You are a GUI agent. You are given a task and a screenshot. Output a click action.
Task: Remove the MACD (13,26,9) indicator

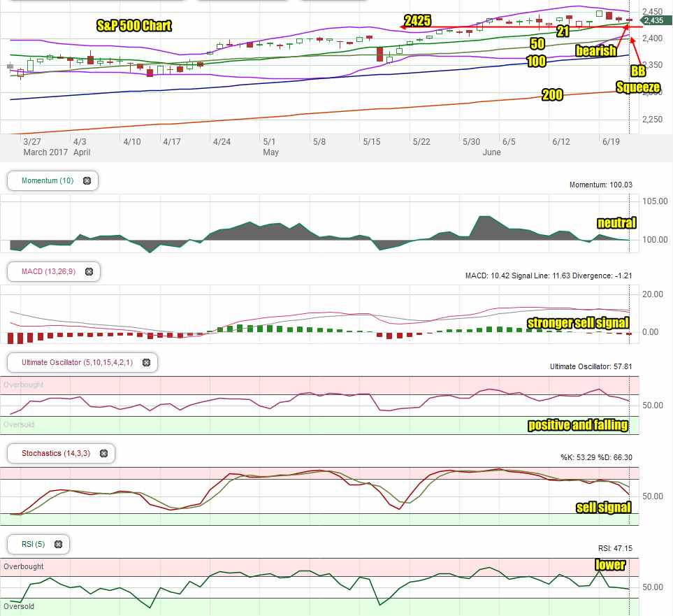(x=89, y=271)
